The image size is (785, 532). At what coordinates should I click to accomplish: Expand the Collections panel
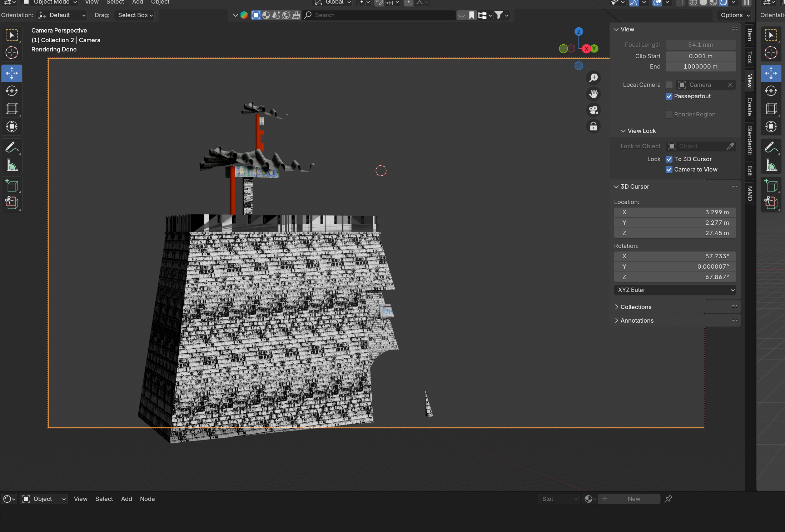pos(636,307)
